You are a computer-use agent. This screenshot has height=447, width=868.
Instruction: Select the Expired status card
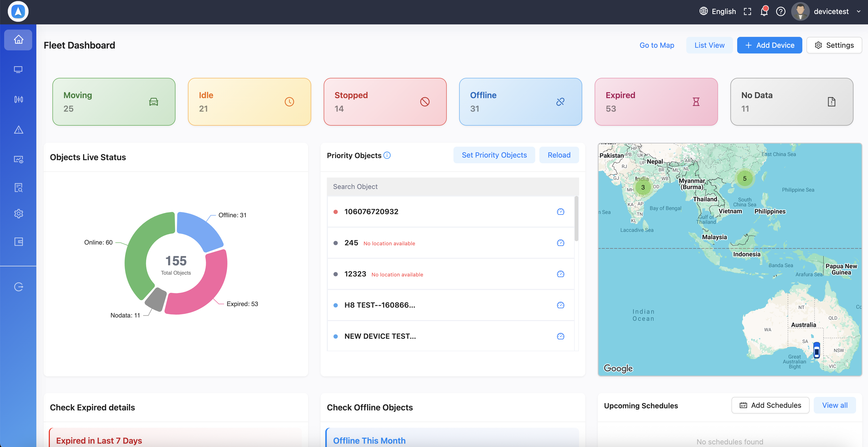[656, 102]
